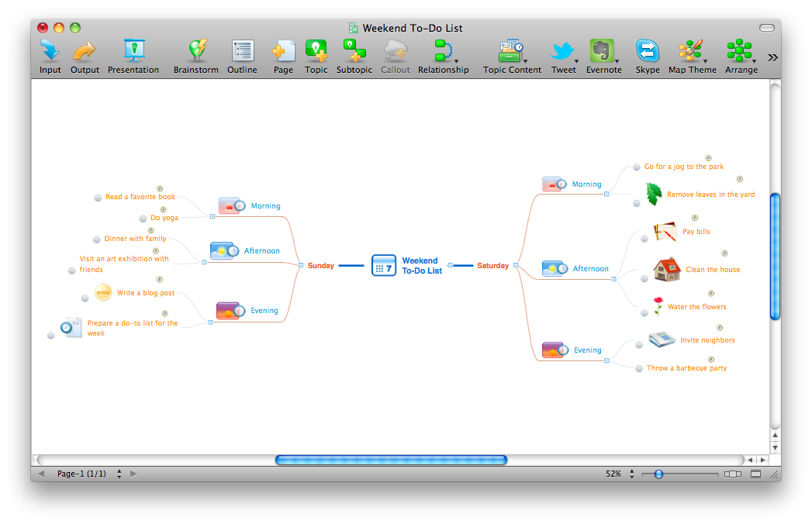Add a new Topic
Image resolution: width=812 pixels, height=524 pixels.
coord(316,50)
